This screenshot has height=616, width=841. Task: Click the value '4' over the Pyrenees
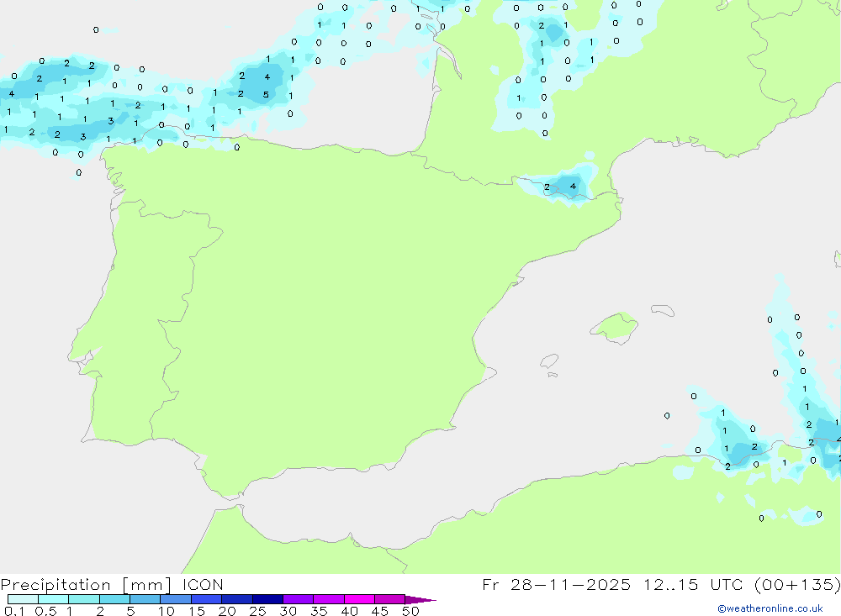tap(573, 186)
